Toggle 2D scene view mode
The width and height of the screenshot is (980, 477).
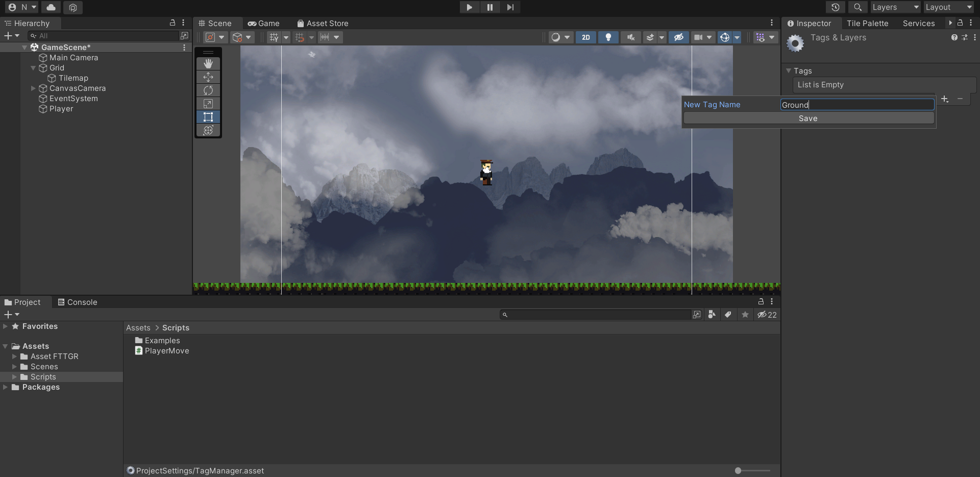point(586,37)
